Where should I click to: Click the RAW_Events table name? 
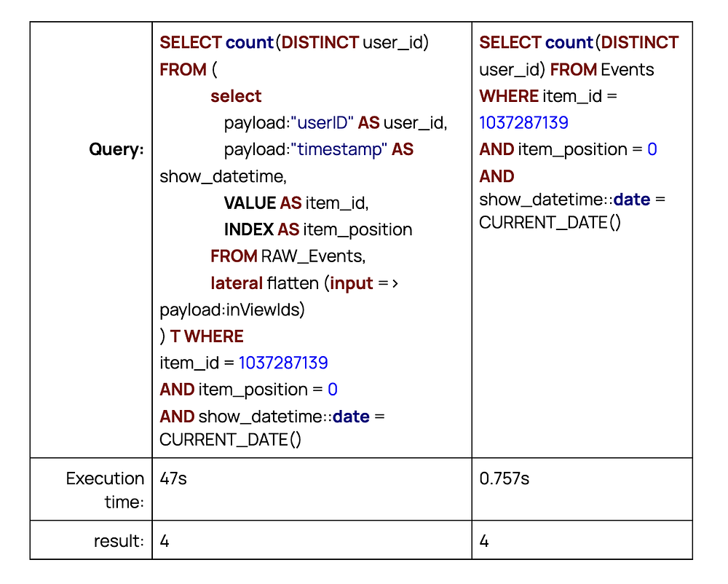coord(312,256)
